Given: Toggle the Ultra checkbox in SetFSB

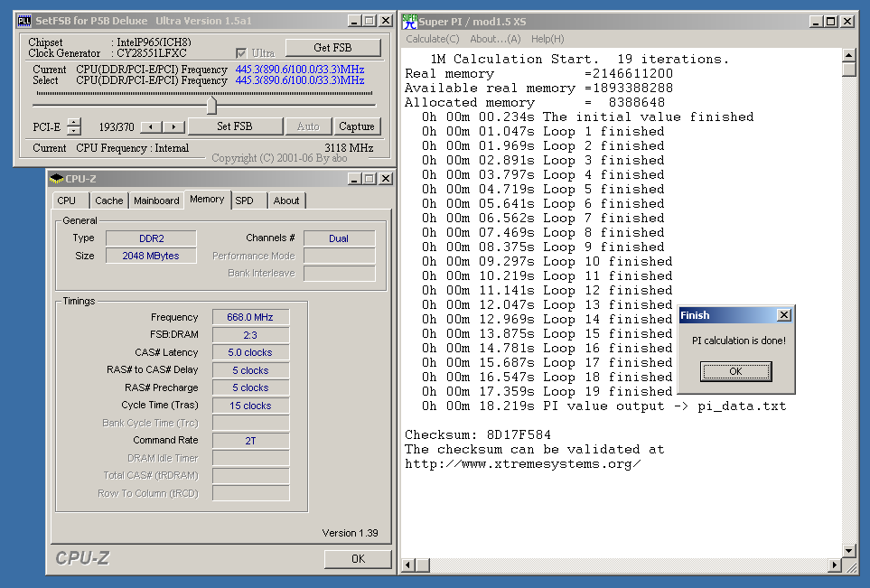Looking at the screenshot, I should click(x=241, y=53).
